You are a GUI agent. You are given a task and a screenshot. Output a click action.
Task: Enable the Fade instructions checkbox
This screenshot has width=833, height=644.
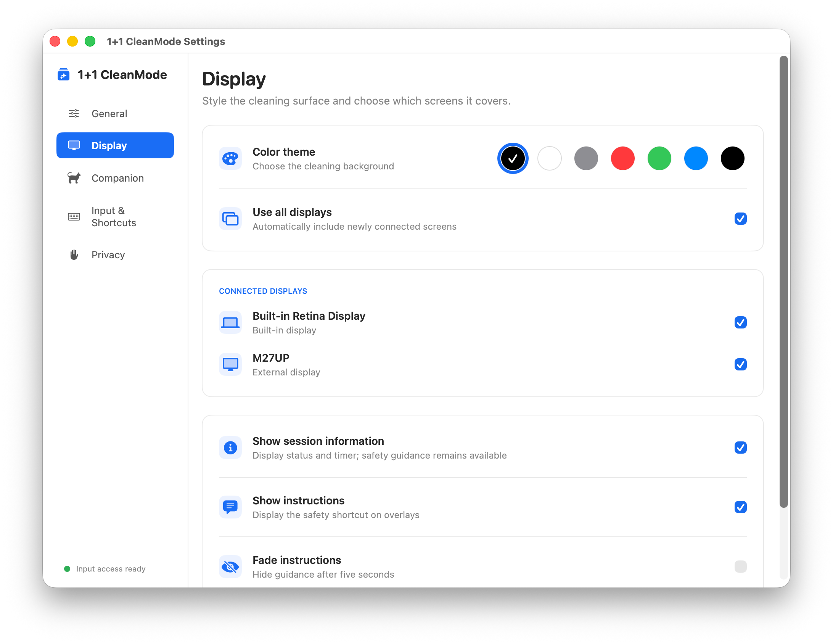[x=740, y=567]
